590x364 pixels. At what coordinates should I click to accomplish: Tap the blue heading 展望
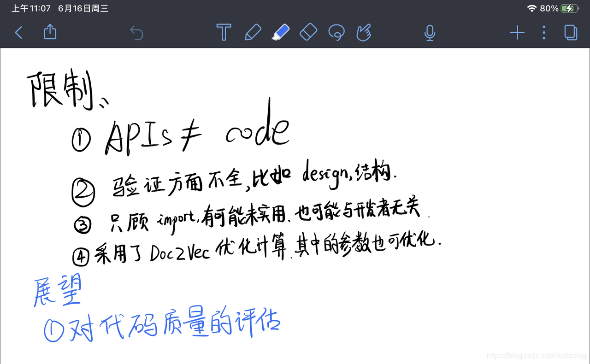(57, 290)
